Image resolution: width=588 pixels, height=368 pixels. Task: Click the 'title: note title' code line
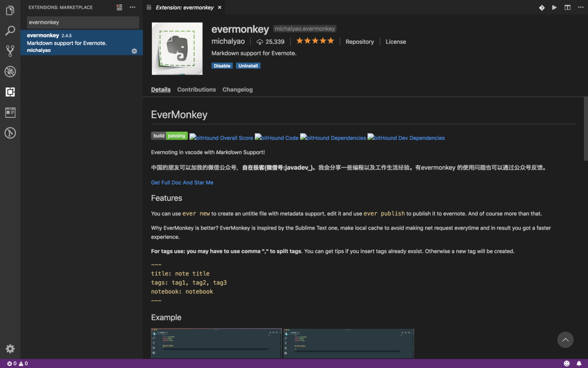pos(180,273)
